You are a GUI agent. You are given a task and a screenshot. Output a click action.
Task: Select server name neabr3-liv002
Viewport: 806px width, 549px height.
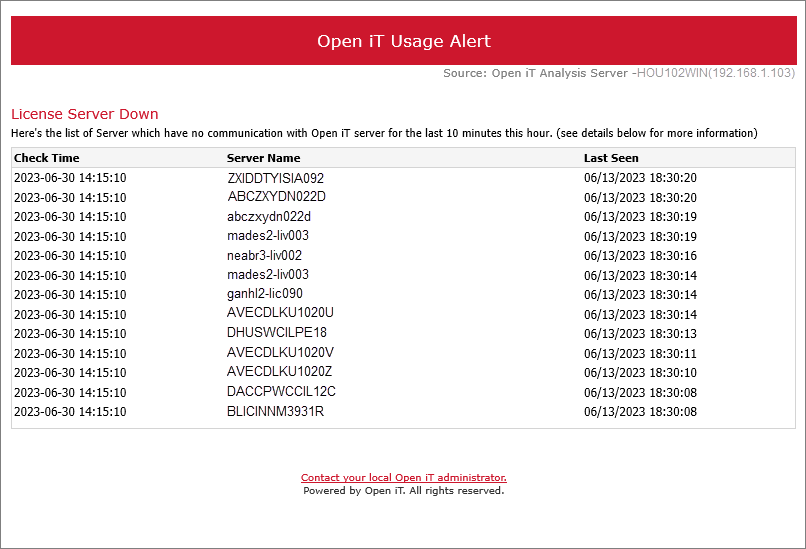click(264, 255)
